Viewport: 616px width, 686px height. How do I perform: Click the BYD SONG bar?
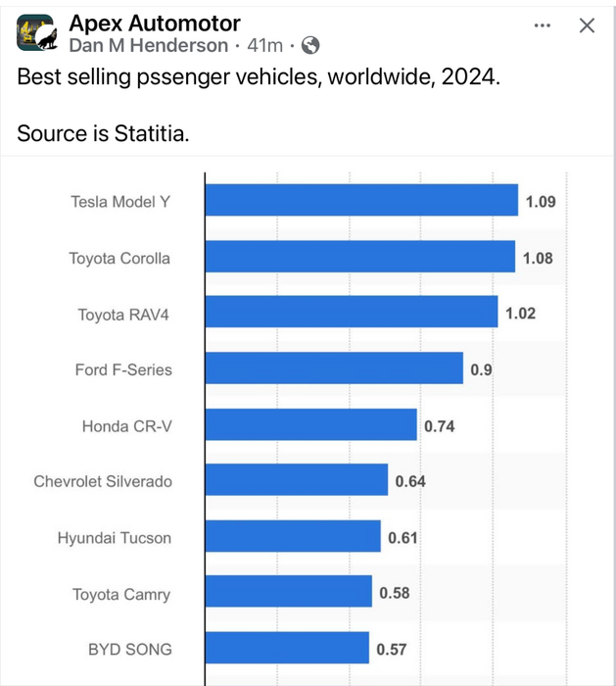pyautogui.click(x=287, y=649)
